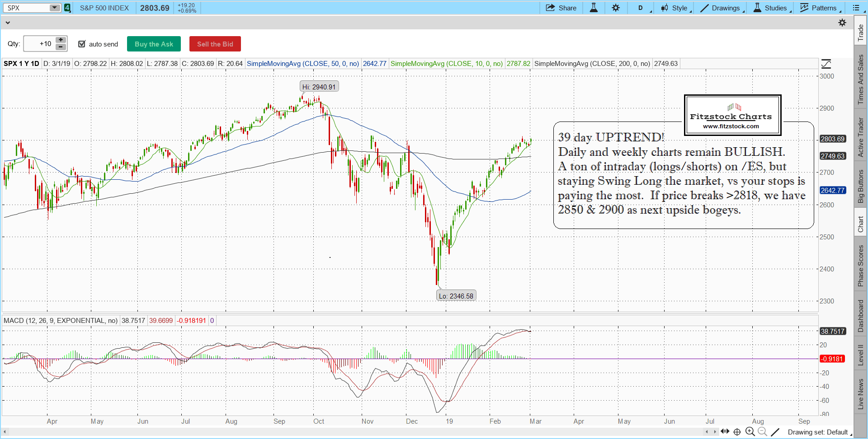This screenshot has width=868, height=439.
Task: Decrease quantity with the minus stepper
Action: click(61, 47)
